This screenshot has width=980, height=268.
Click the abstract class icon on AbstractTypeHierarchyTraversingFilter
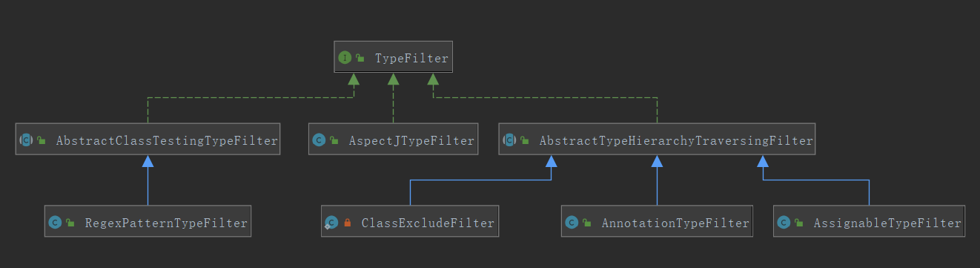tap(509, 140)
